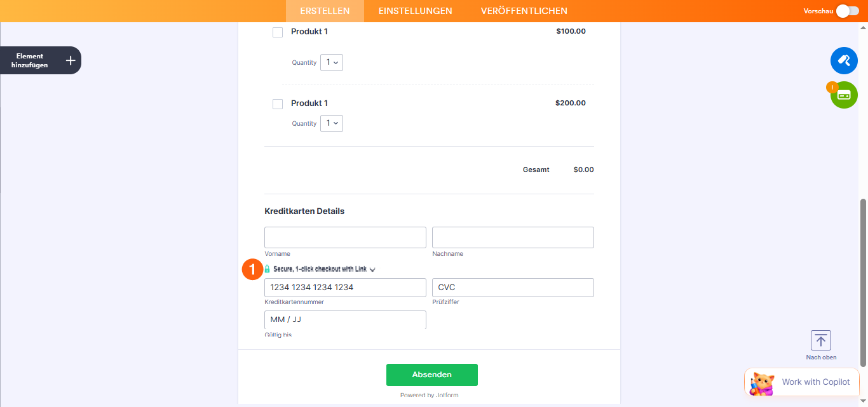Open the Jotform Copilot cat assistant
The image size is (868, 407).
coord(762,382)
